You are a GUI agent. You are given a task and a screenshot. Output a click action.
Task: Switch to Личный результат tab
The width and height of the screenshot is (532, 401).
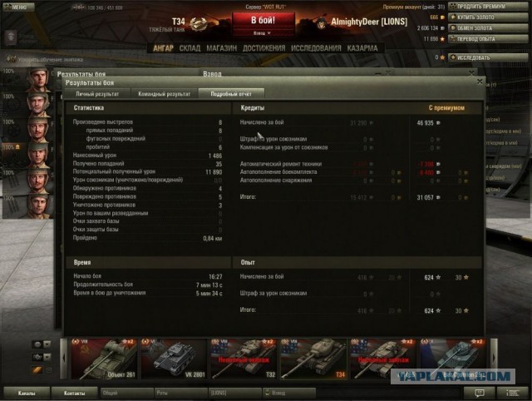point(97,94)
